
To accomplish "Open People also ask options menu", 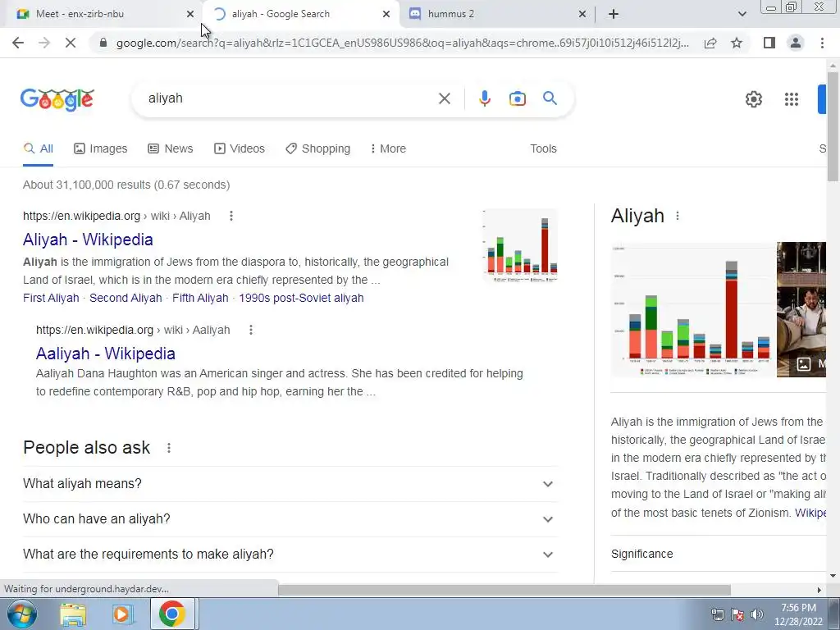I will point(169,448).
